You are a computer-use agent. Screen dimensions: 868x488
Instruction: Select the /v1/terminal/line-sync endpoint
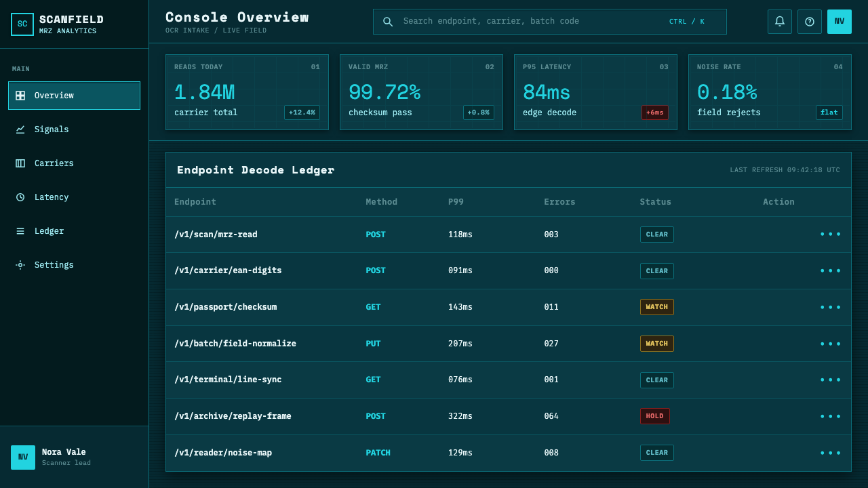[228, 380]
